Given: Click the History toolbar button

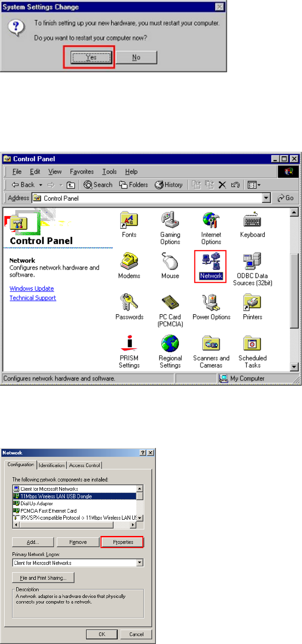Looking at the screenshot, I should (168, 185).
